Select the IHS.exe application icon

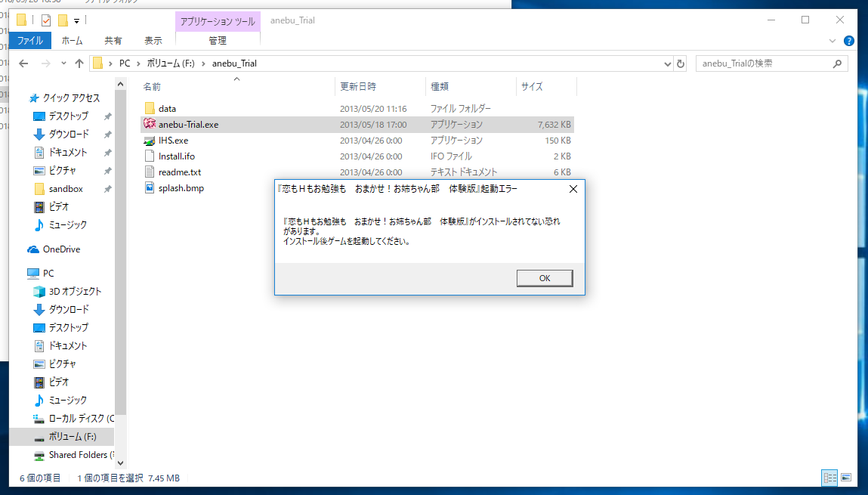click(x=174, y=140)
